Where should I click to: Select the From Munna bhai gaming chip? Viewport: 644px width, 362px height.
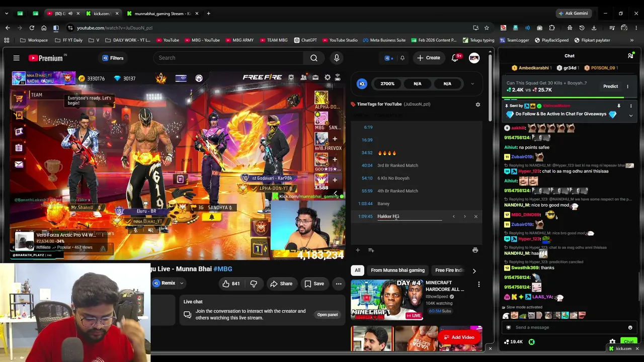[x=397, y=270]
